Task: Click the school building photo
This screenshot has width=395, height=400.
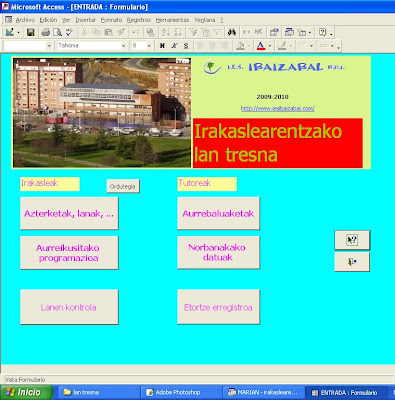Action: [x=102, y=113]
